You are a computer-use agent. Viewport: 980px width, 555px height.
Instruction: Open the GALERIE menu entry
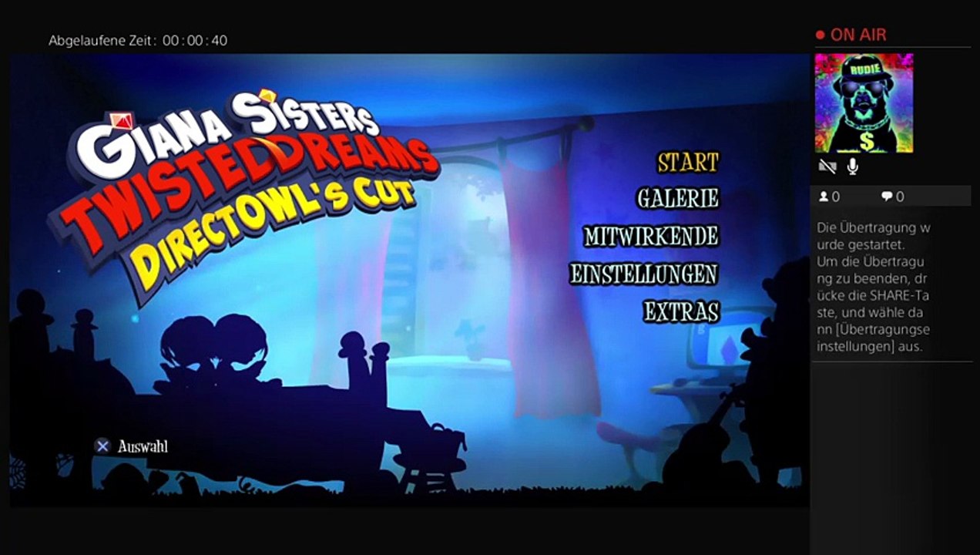[x=677, y=198]
